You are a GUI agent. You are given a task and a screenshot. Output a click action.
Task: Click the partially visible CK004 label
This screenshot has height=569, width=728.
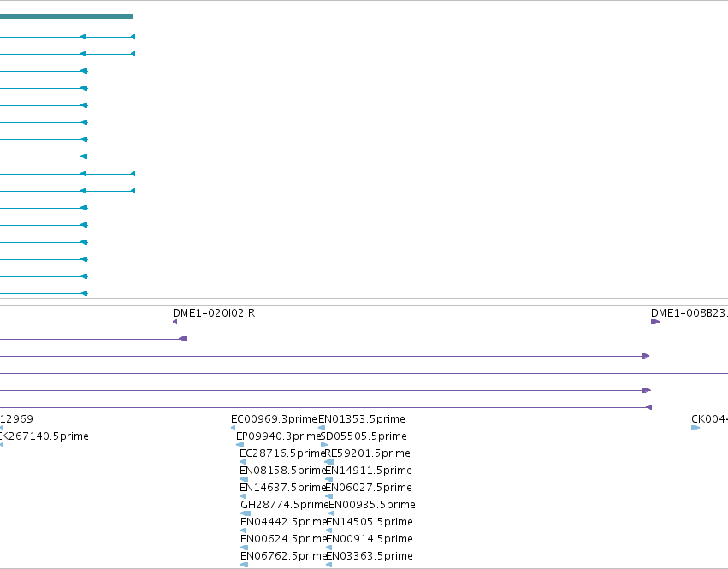pyautogui.click(x=709, y=419)
